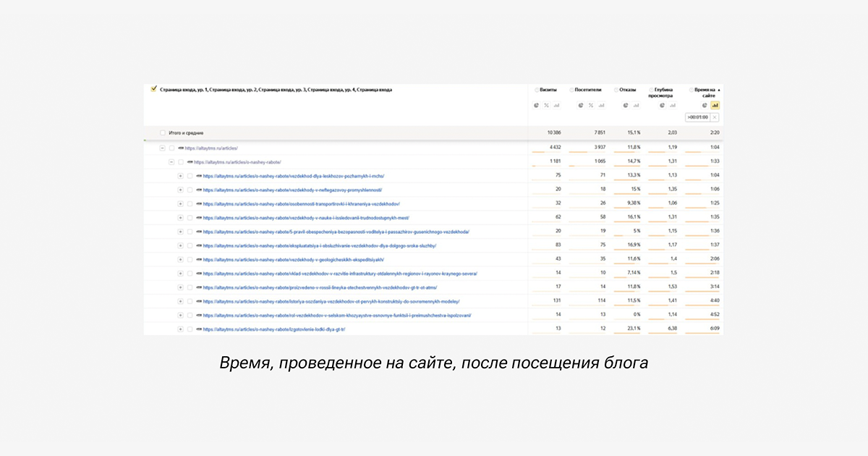The image size is (868, 456).
Task: Check the Итого и средние checkbox
Action: [163, 133]
